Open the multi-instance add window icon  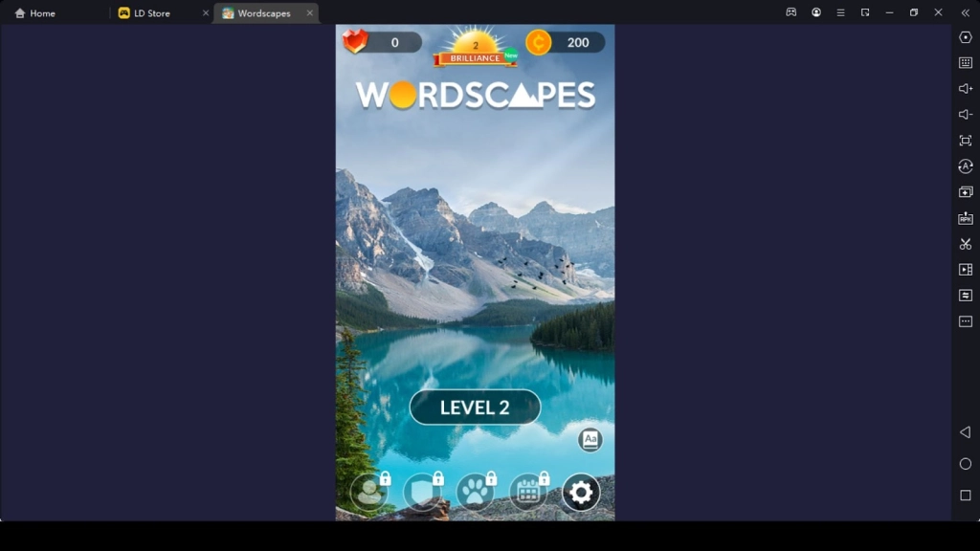[966, 191]
